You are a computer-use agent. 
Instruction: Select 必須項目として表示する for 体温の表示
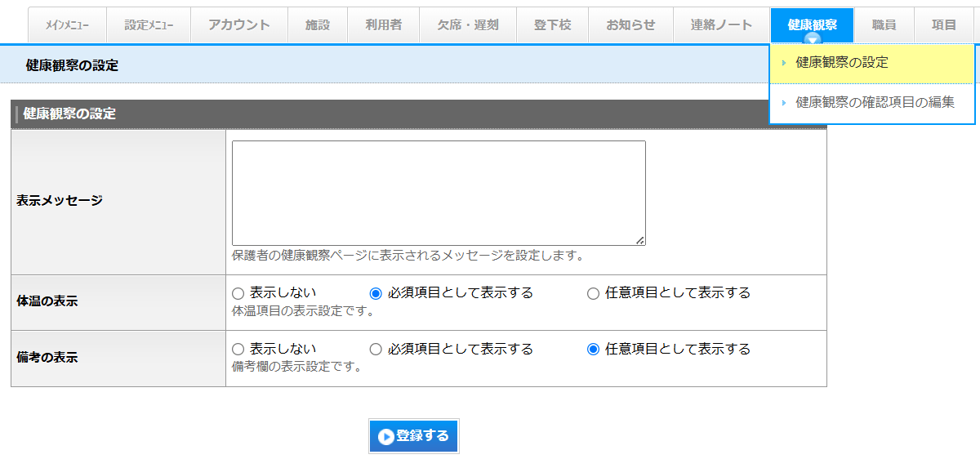[x=376, y=293]
